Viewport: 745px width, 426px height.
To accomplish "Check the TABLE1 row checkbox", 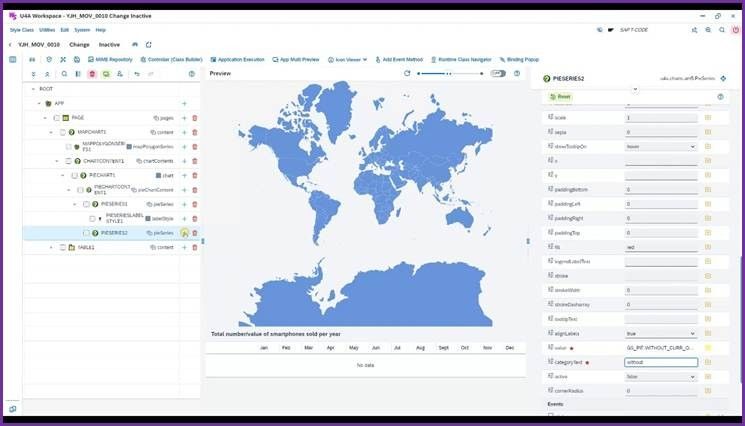I will pyautogui.click(x=63, y=247).
